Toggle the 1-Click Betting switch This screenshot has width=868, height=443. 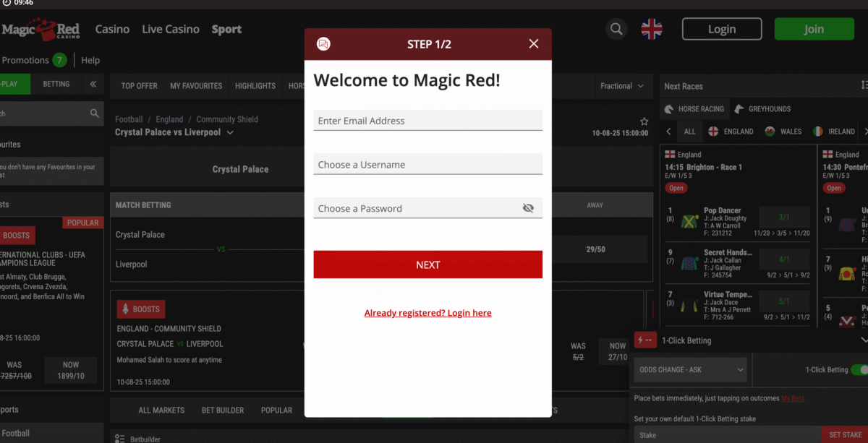click(x=859, y=369)
